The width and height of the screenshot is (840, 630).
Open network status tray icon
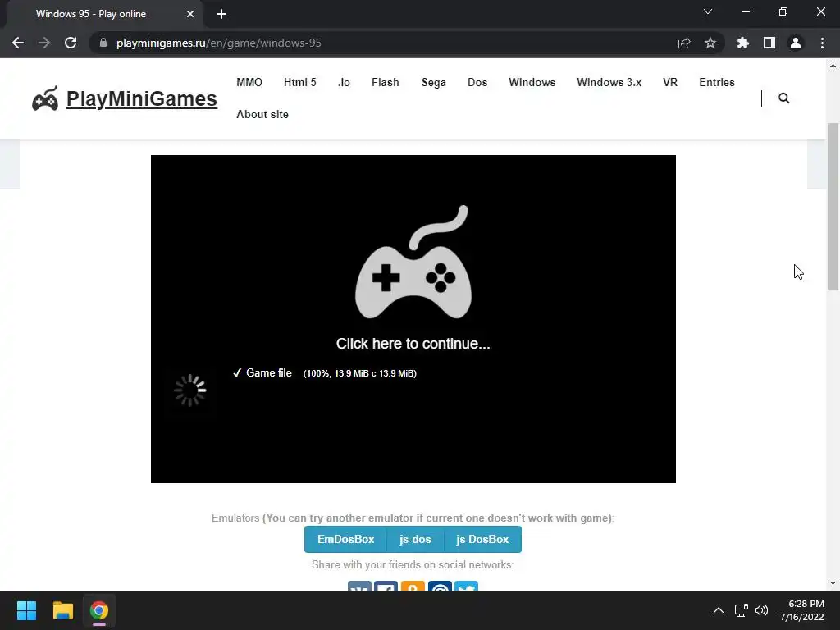742,610
